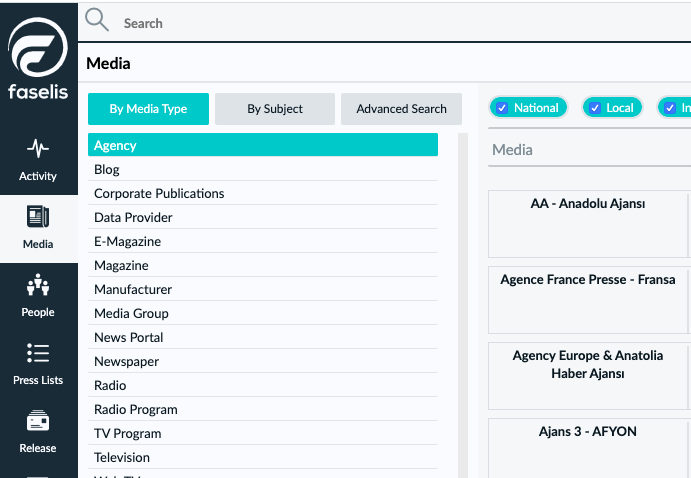This screenshot has height=478, width=691.
Task: Toggle the third filter checkbox after Local
Action: tap(670, 108)
